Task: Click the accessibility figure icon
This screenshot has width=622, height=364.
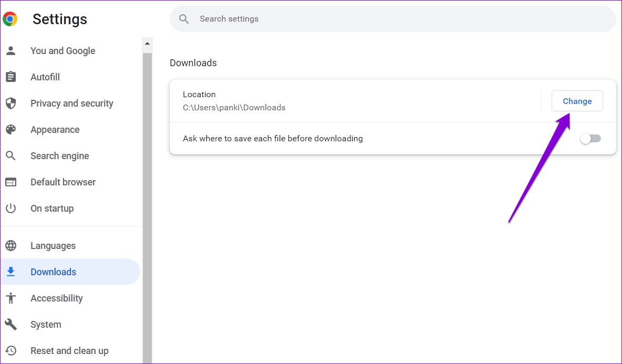Action: (x=11, y=298)
